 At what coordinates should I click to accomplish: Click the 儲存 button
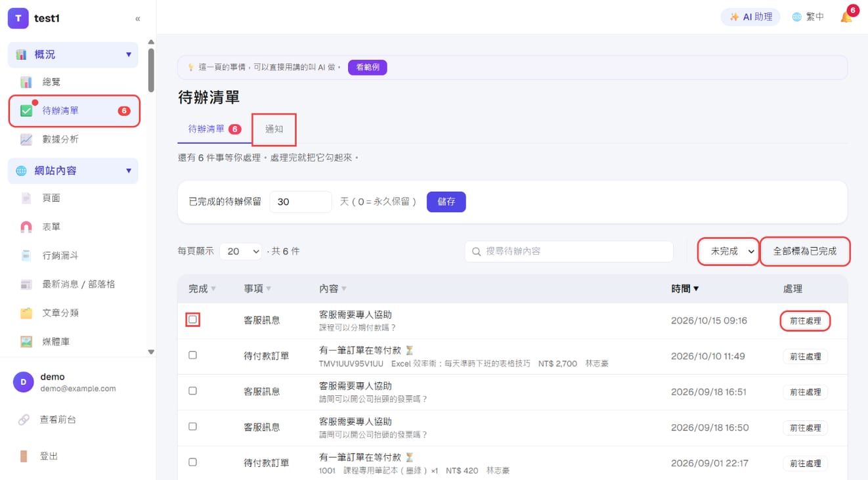[x=446, y=202]
